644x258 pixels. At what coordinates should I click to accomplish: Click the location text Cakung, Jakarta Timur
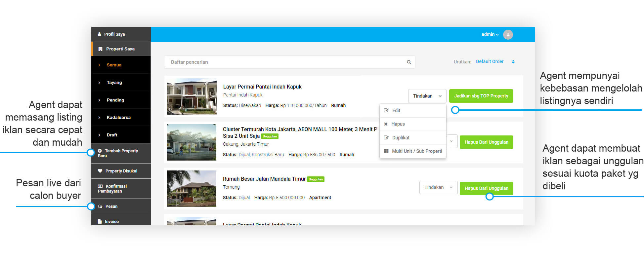[246, 144]
